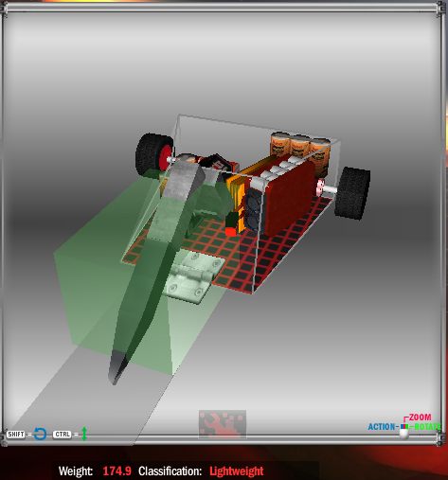448x480 pixels.
Task: Select the pointed tip of the spike weapon
Action: [117, 367]
